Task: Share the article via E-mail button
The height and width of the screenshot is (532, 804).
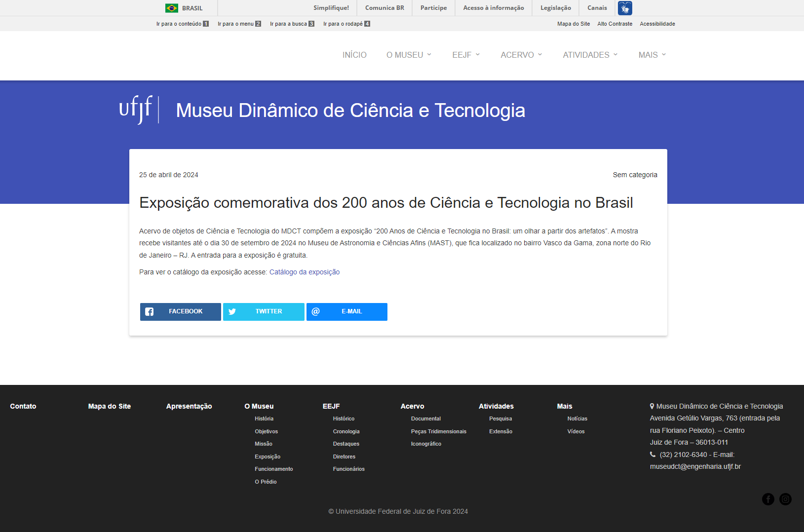Action: 347,312
